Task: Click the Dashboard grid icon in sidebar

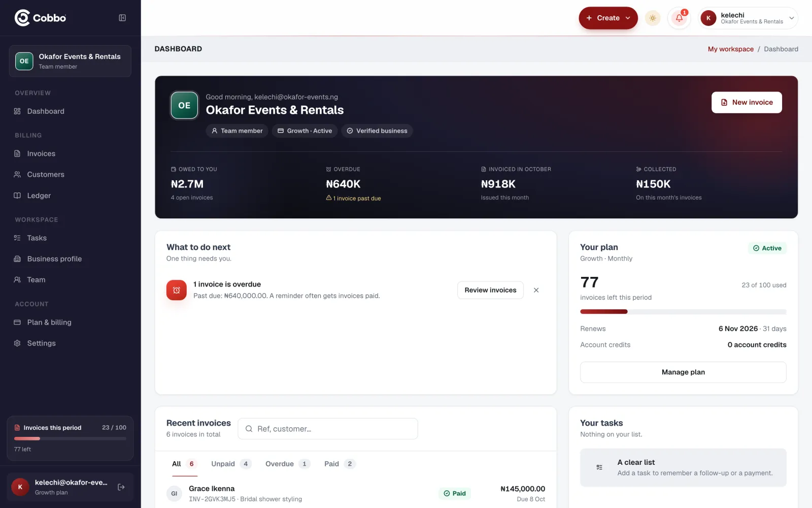Action: [17, 111]
